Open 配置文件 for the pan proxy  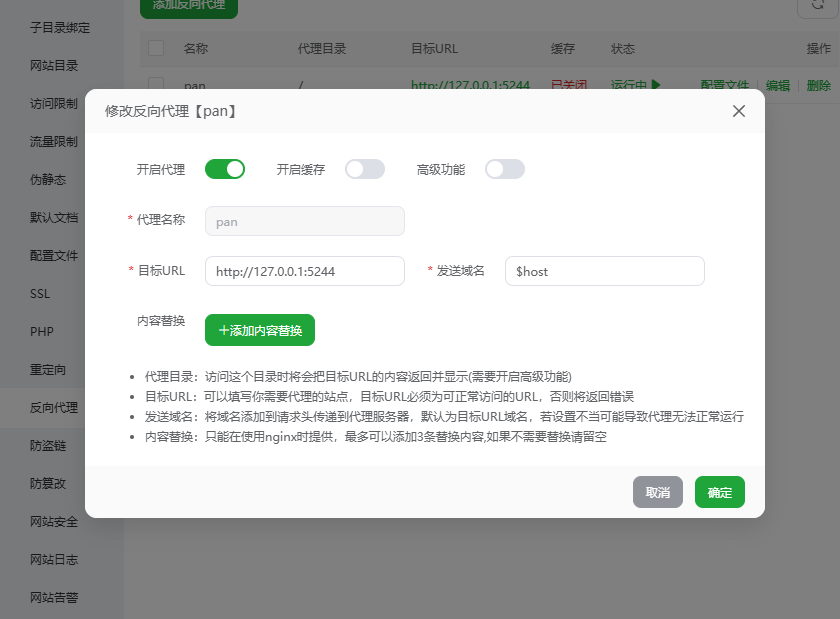(727, 85)
